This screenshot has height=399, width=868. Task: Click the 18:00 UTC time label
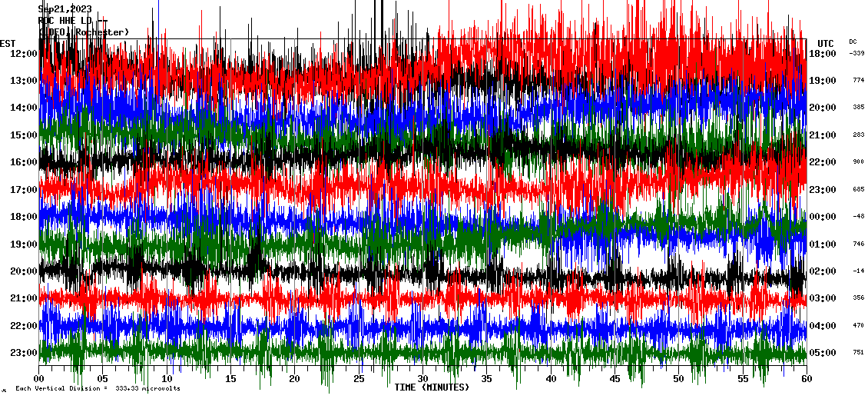pos(823,53)
